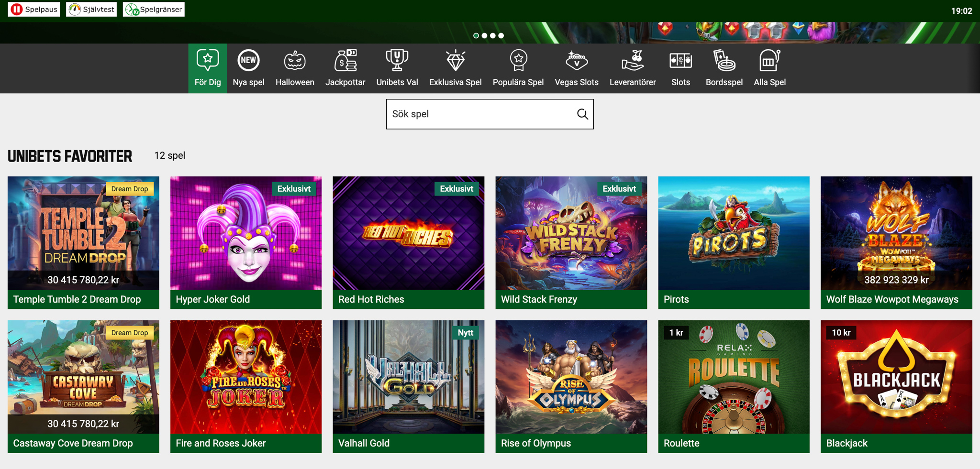Click the Red Hot Riches title text
The height and width of the screenshot is (469, 980).
coord(371,299)
